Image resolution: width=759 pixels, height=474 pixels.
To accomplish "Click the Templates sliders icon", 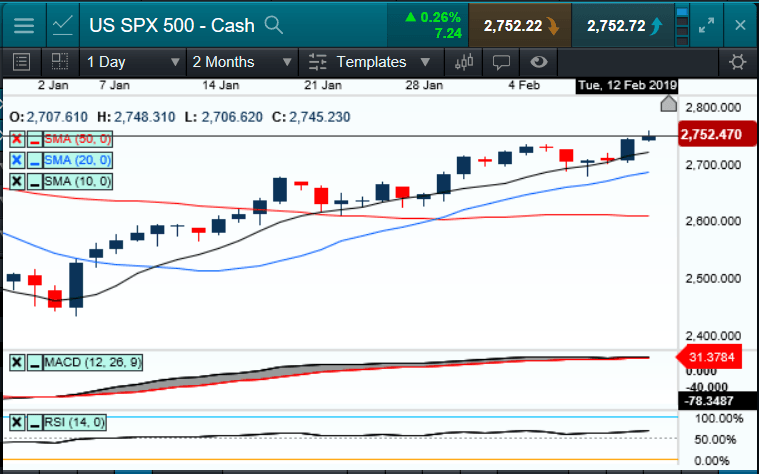I will (318, 62).
